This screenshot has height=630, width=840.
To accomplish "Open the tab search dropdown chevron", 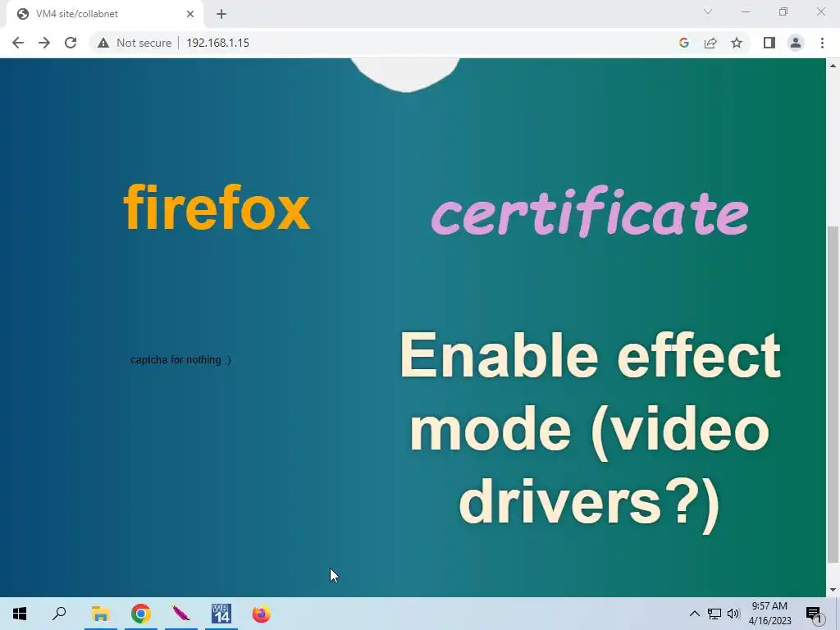I will click(708, 11).
